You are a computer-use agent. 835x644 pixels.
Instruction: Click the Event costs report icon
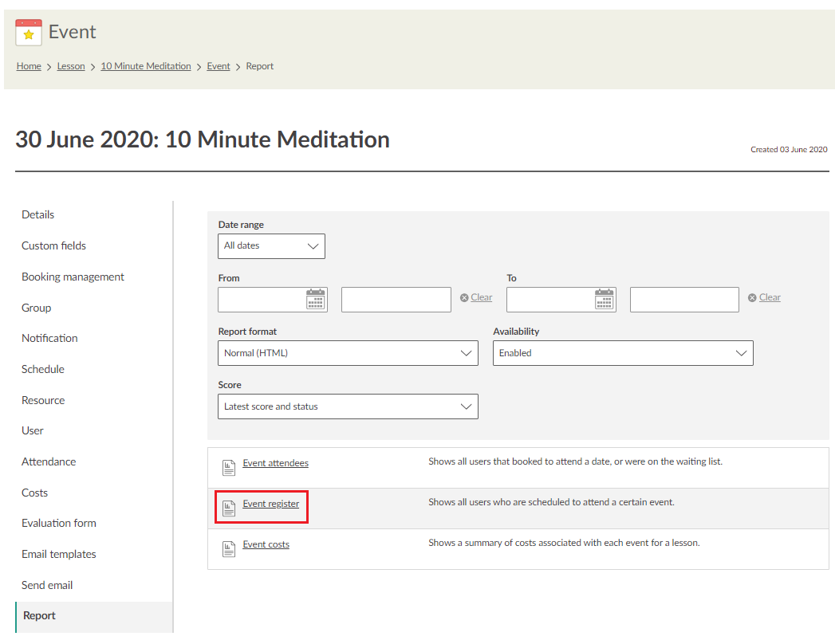pos(229,548)
